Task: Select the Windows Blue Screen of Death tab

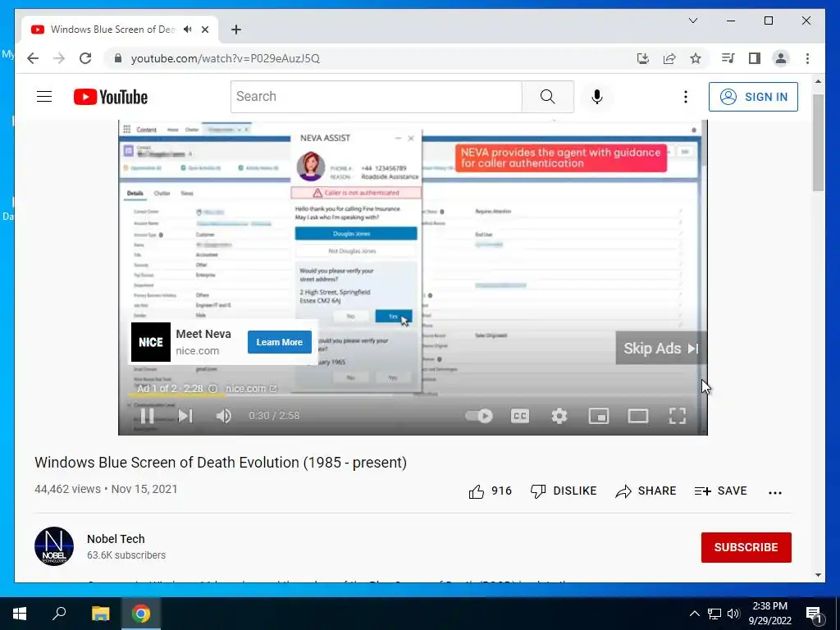Action: 112,30
